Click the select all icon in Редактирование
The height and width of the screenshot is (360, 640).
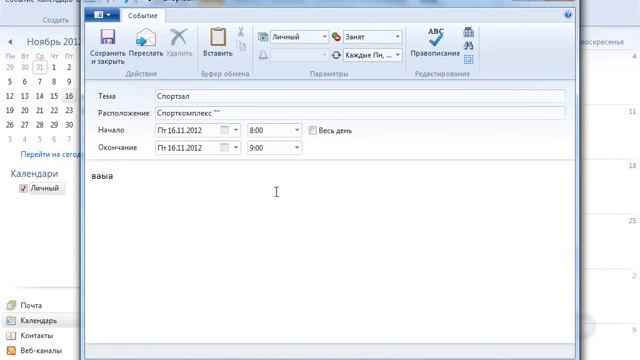(469, 60)
